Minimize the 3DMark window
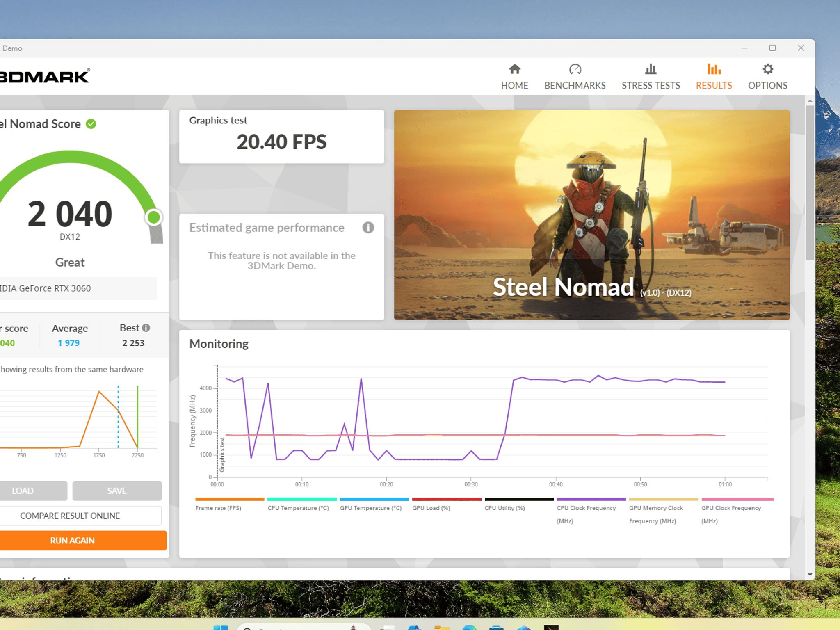Viewport: 840px width, 630px height. click(x=744, y=48)
